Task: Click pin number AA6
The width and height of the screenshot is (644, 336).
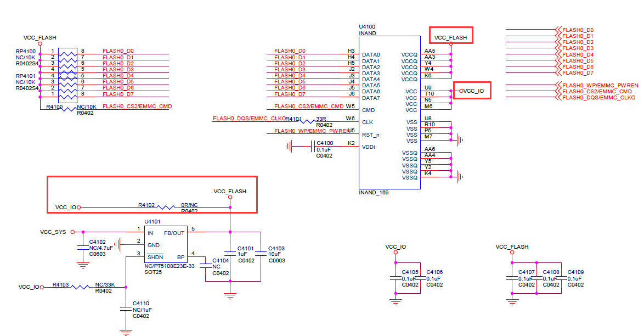Action: click(x=430, y=149)
